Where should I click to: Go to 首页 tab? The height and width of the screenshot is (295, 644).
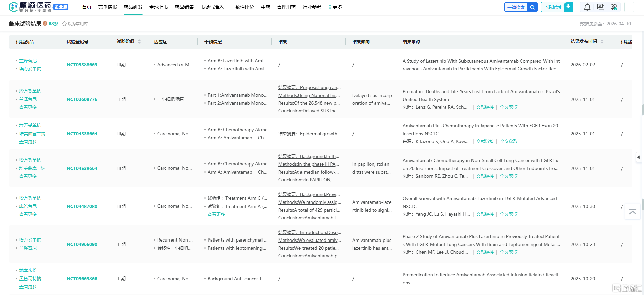pos(87,7)
